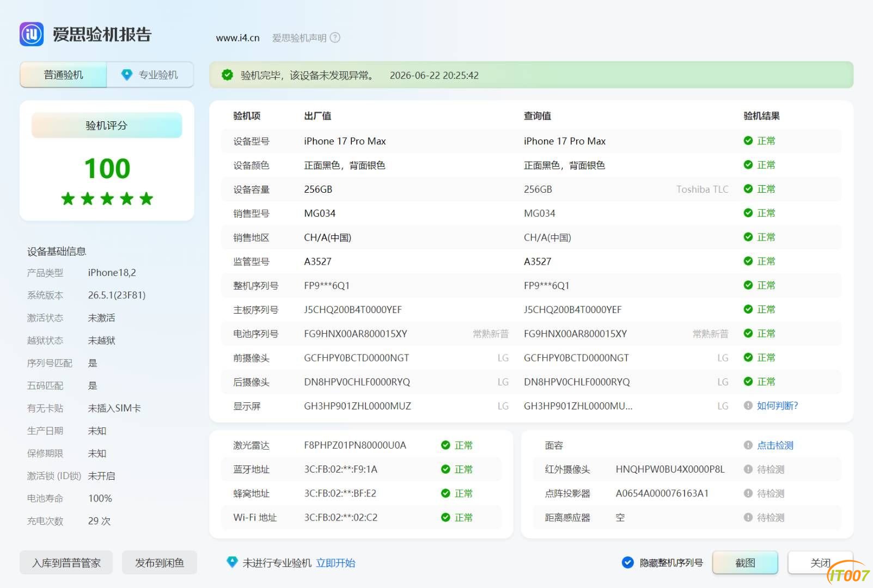Select the timestamp 2026-06-22 20:25:42
Viewport: 873px width, 588px height.
[x=434, y=75]
